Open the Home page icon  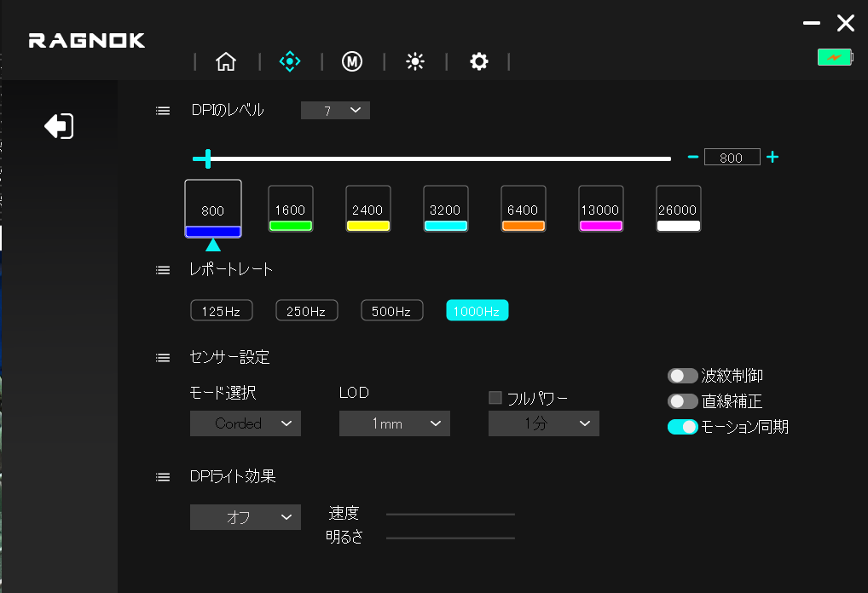226,61
